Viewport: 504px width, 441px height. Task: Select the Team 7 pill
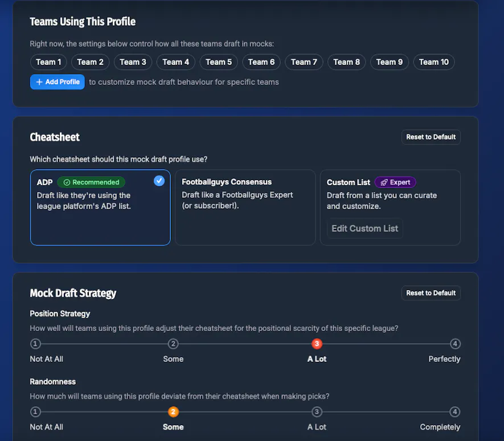click(x=304, y=62)
